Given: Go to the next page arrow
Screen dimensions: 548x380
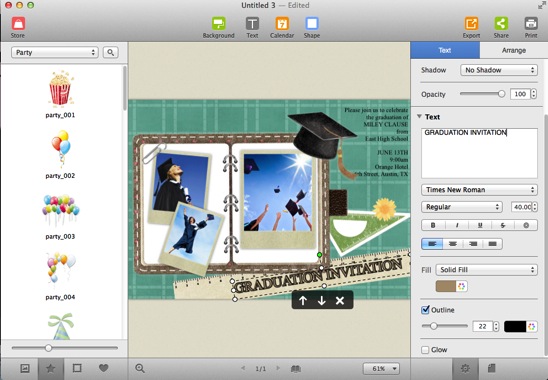Looking at the screenshot, I should (x=278, y=368).
